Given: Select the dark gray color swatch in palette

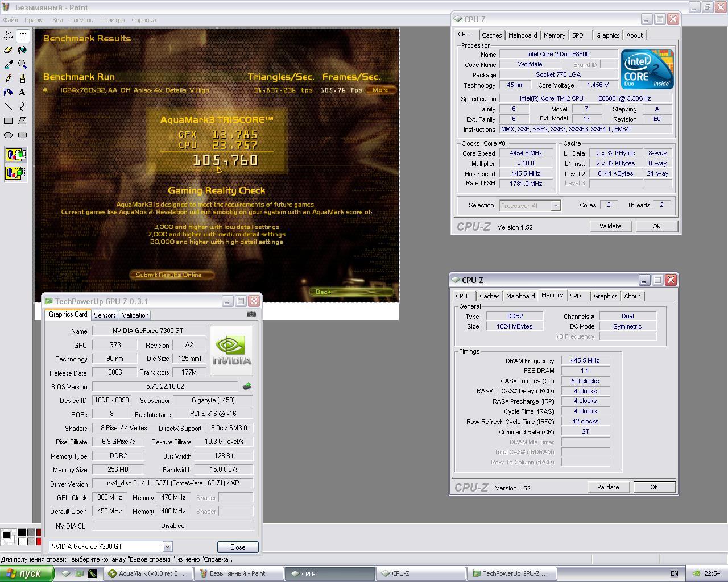Looking at the screenshot, I should [x=30, y=533].
